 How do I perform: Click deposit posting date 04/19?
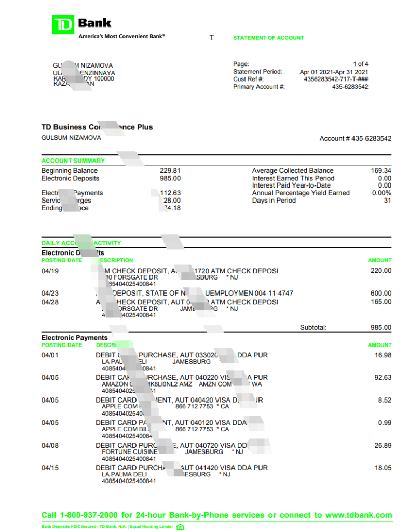(50, 271)
